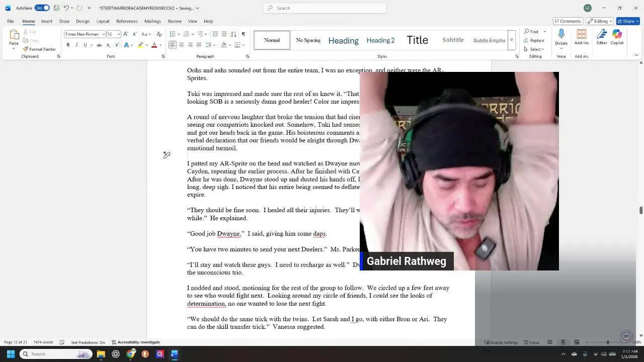Click Accessibility: Investigate in status bar
644x362 pixels.
pyautogui.click(x=136, y=342)
